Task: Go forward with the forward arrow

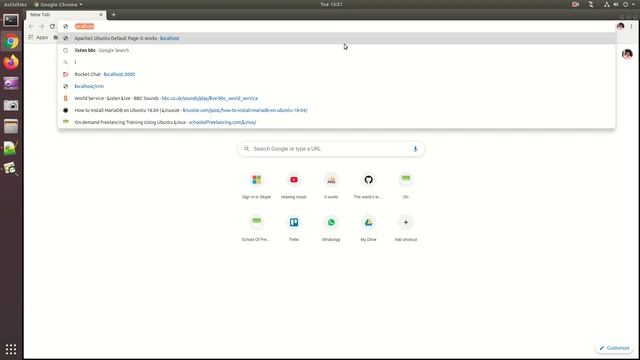Action: coord(42,26)
